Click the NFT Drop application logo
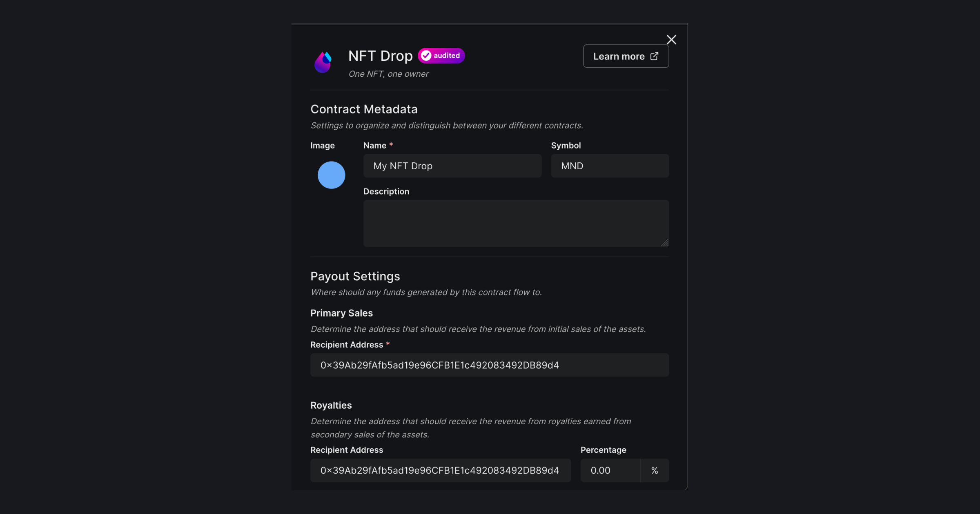 point(323,61)
